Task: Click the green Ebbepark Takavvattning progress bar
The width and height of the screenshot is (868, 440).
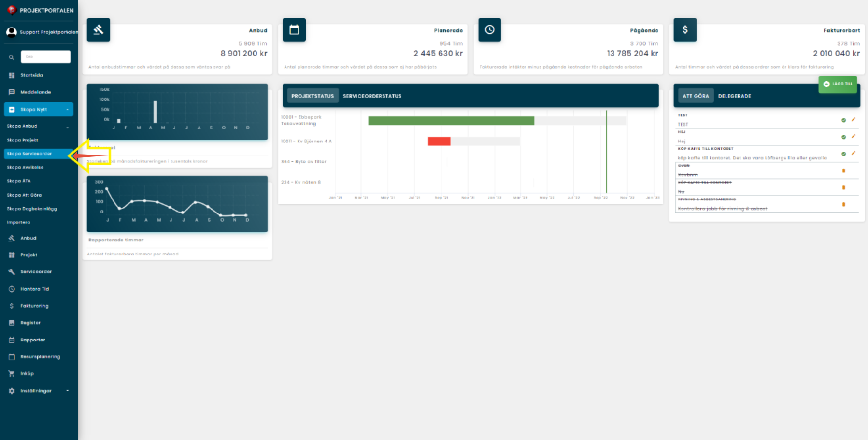Action: pyautogui.click(x=451, y=121)
